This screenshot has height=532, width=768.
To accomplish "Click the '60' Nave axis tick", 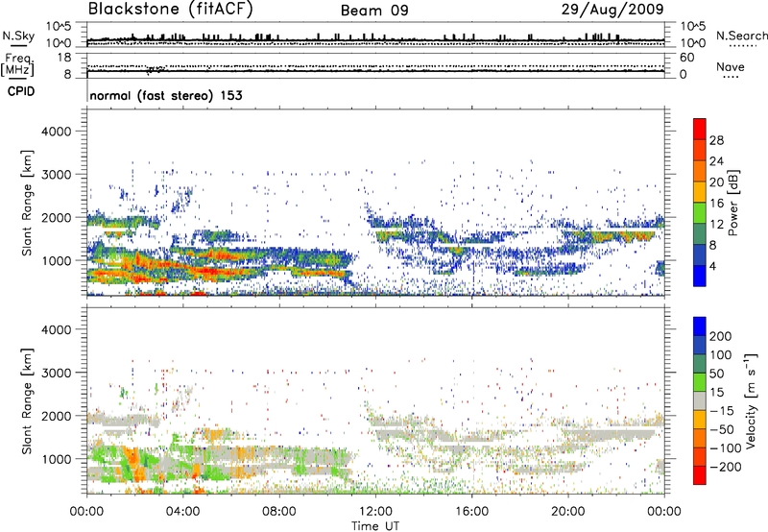I will [686, 58].
